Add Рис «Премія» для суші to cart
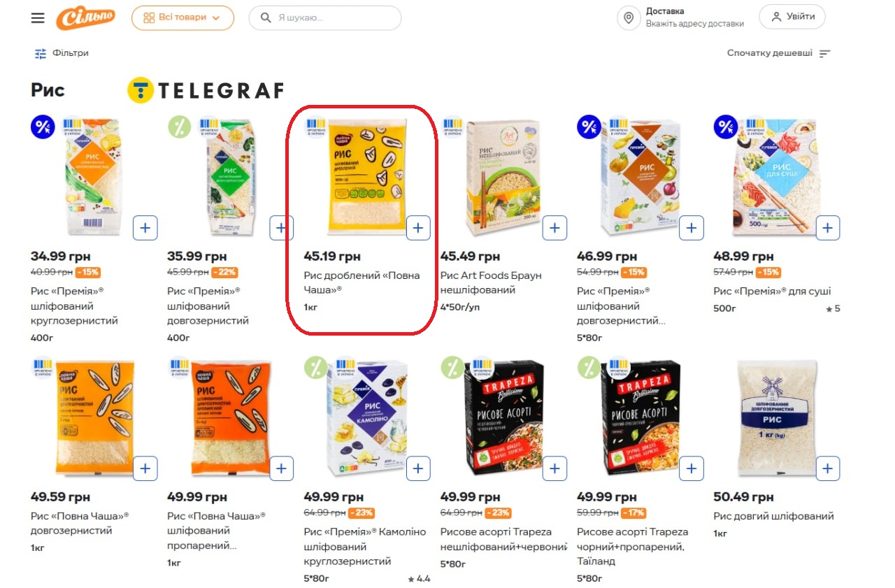The image size is (895, 588). coord(827,228)
